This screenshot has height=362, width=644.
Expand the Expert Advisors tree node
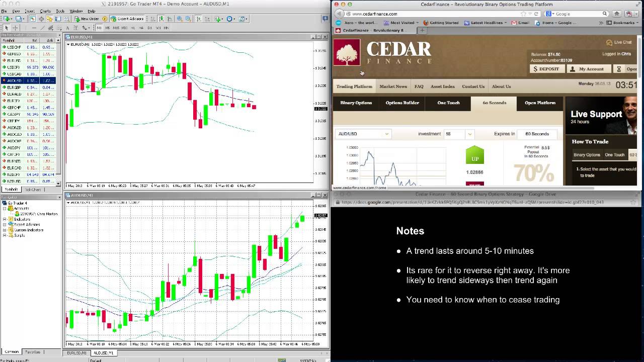5,225
